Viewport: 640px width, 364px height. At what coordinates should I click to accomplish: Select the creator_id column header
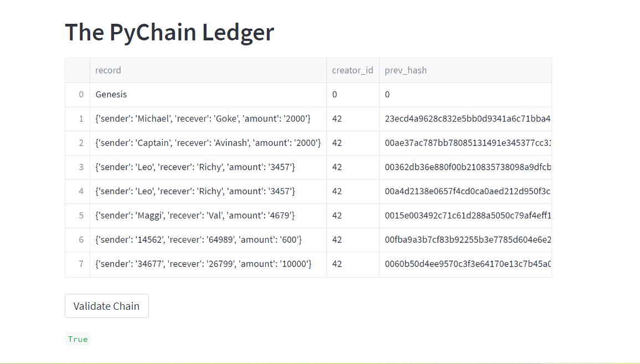tap(353, 70)
